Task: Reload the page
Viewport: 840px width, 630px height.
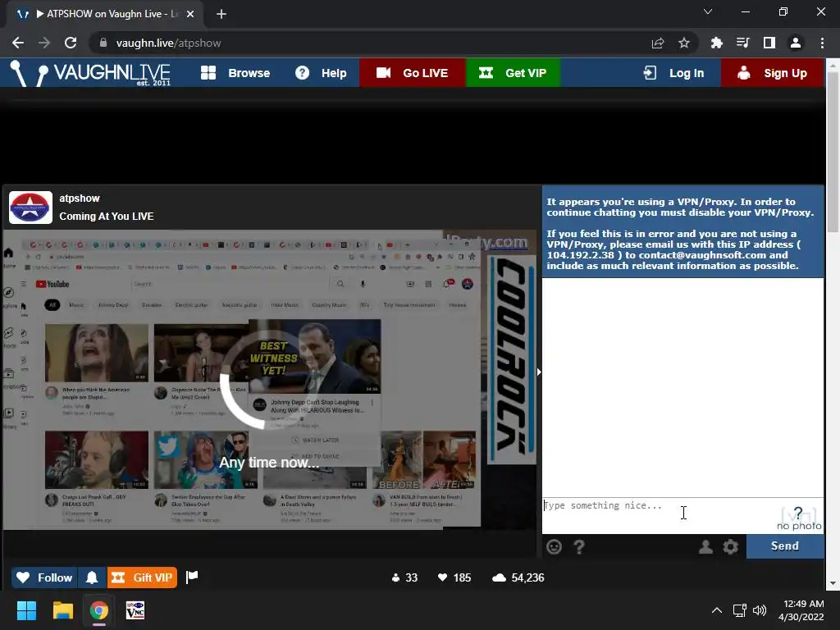Action: (x=71, y=43)
